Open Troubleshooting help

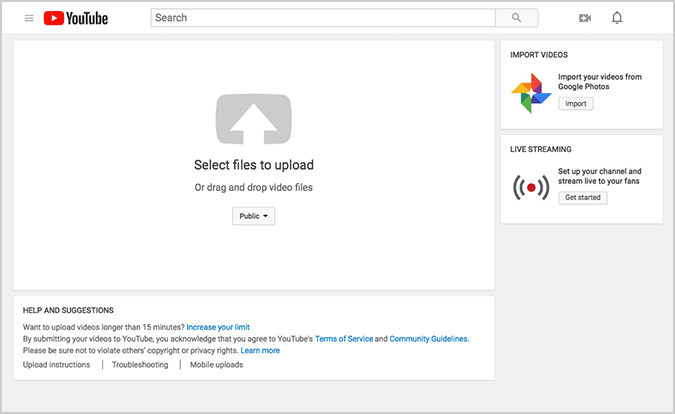[x=140, y=365]
